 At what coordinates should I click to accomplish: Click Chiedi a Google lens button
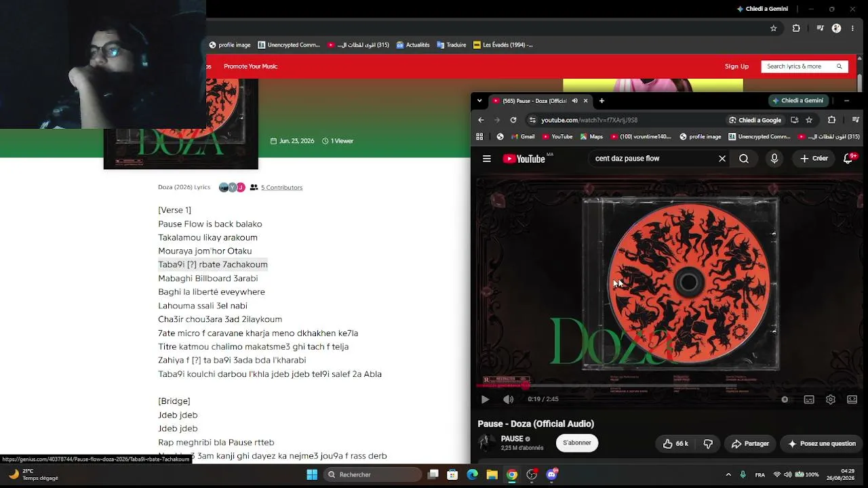[755, 120]
